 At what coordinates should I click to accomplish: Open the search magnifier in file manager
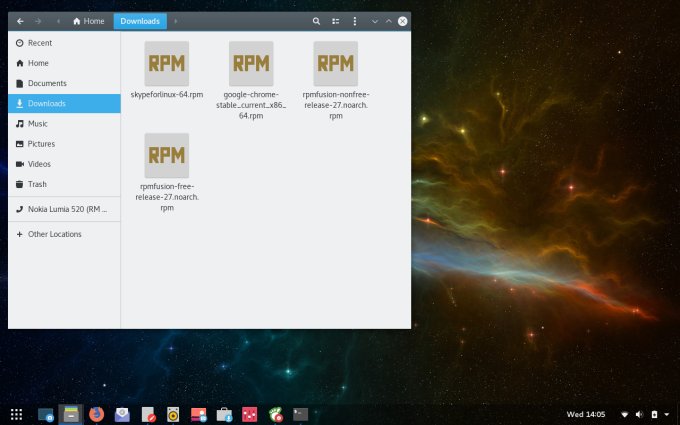coord(316,21)
